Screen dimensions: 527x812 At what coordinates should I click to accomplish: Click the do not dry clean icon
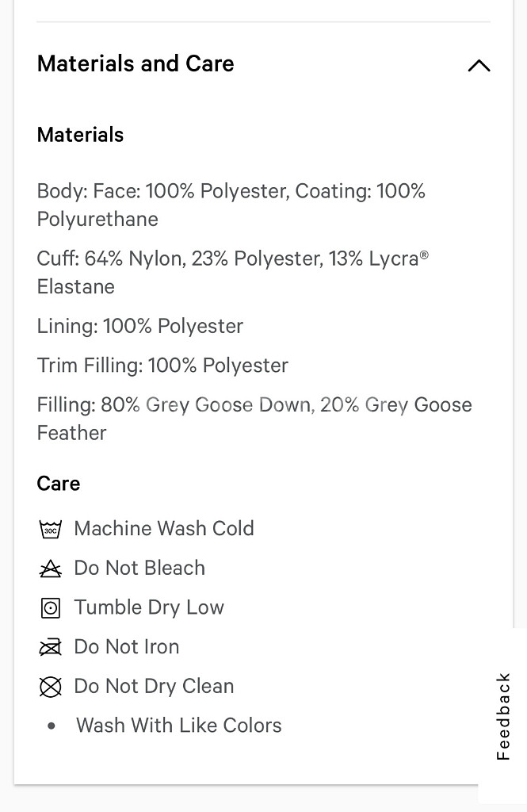[51, 687]
